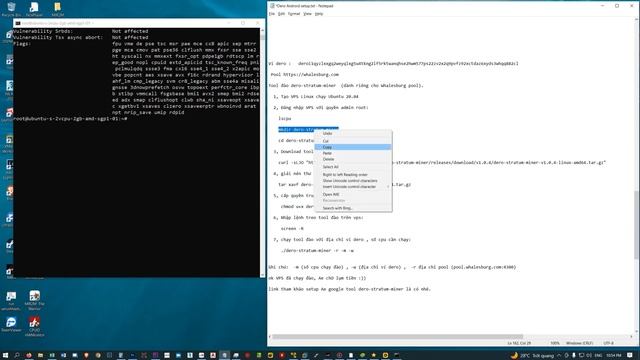Minimize the Notepad window
The width and height of the screenshot is (640, 360).
click(602, 6)
